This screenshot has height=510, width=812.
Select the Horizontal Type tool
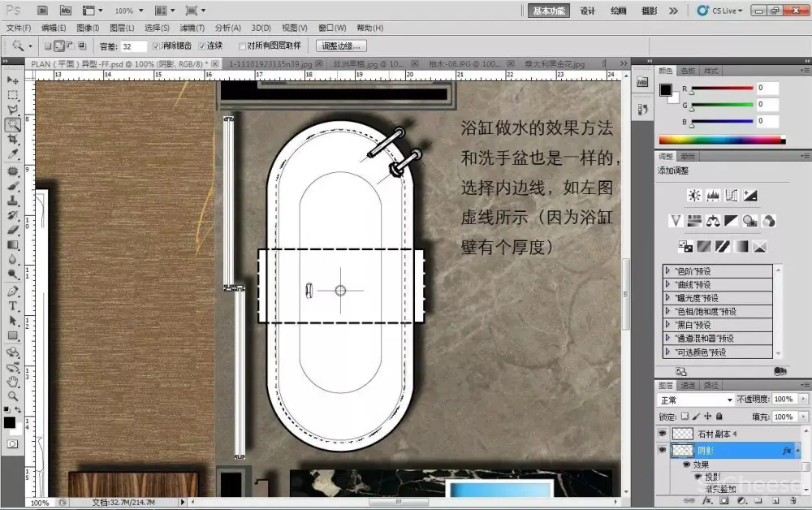click(x=13, y=306)
